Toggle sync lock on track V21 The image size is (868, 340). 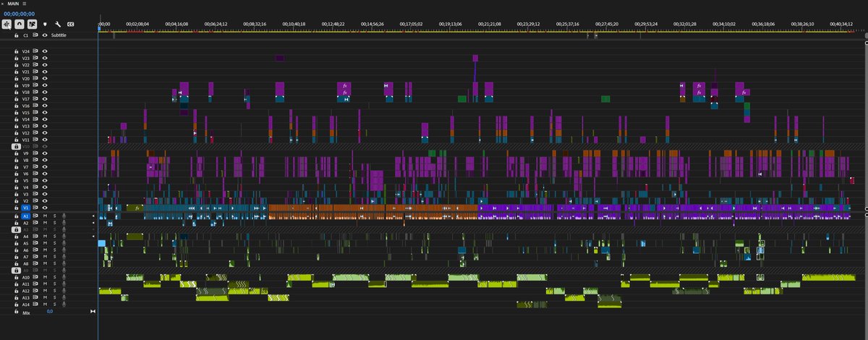click(35, 72)
